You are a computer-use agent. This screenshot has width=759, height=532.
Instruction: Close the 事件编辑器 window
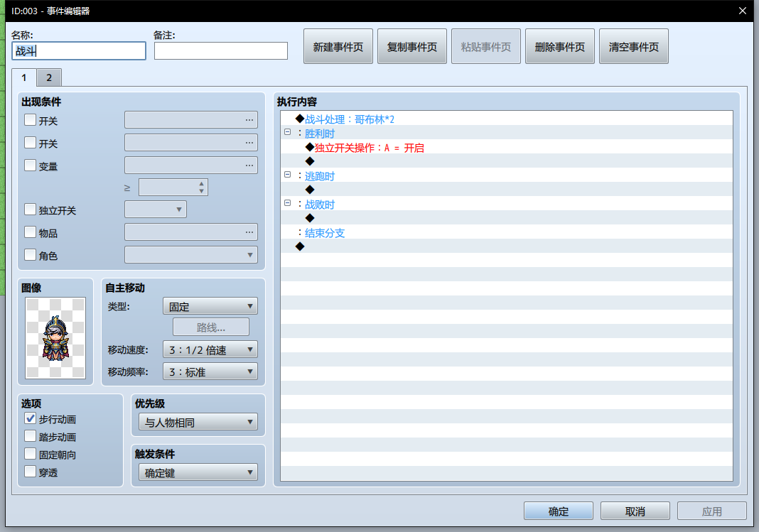(x=743, y=11)
